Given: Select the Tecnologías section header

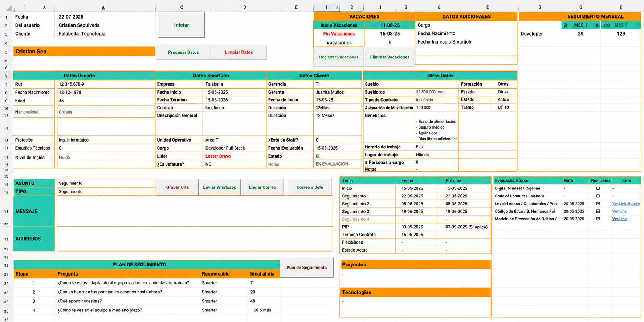Looking at the screenshot, I should [x=415, y=292].
